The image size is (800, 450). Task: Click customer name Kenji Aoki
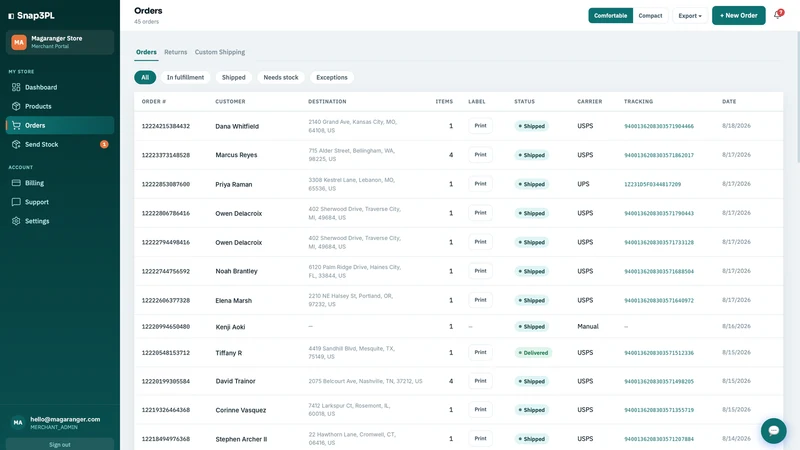tap(230, 327)
